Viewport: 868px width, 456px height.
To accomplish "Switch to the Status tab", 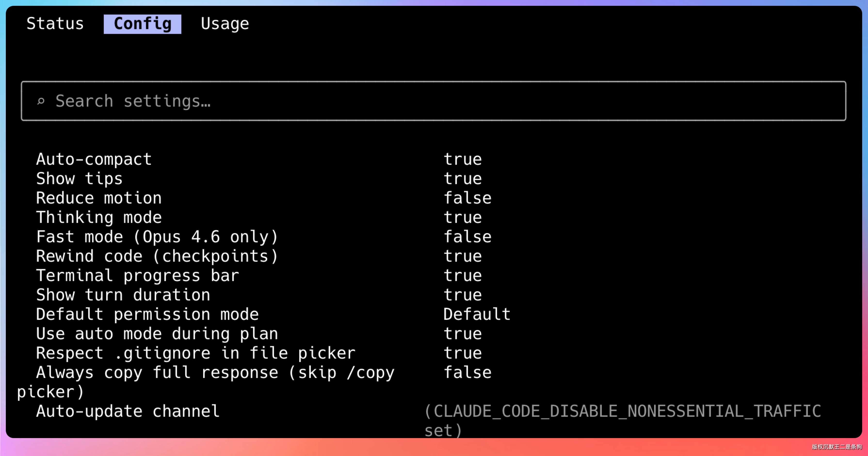I will pyautogui.click(x=55, y=24).
